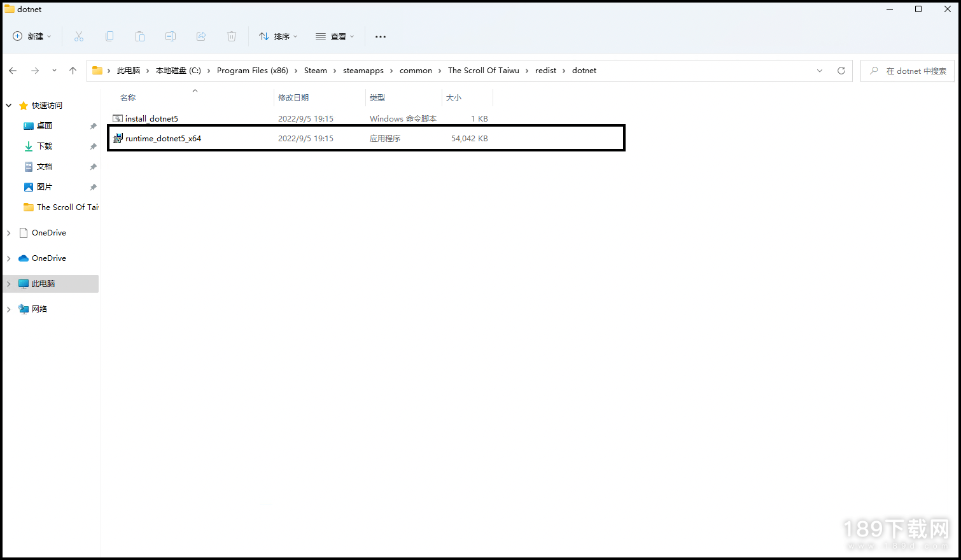Sort by 名称 column header
The width and height of the screenshot is (961, 560).
128,97
